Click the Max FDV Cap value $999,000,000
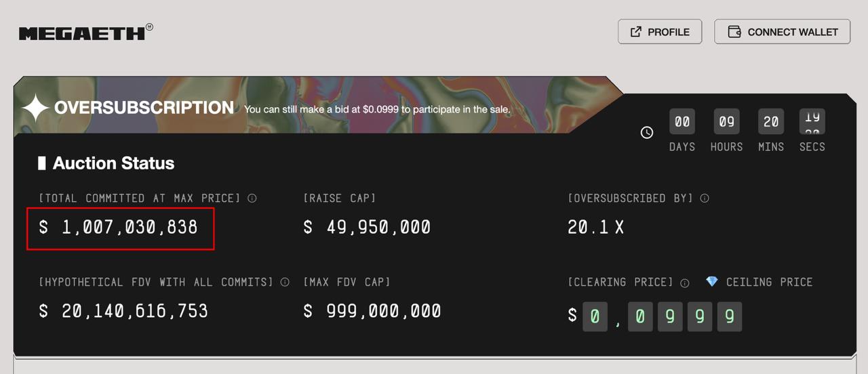 [372, 311]
